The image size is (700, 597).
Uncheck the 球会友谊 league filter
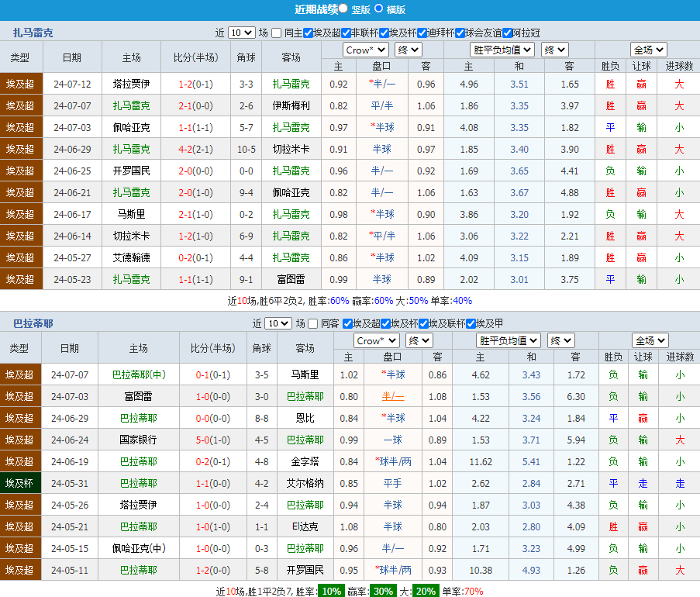[460, 33]
